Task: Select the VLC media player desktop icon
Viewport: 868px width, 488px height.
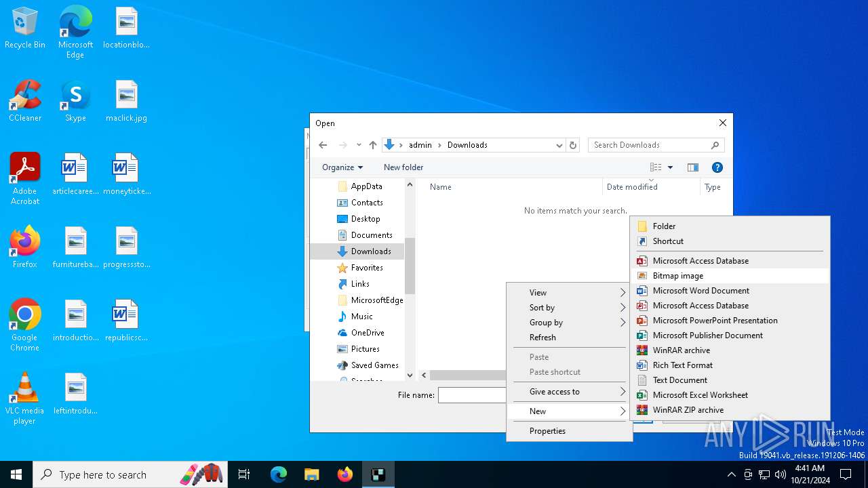Action: pyautogui.click(x=25, y=399)
